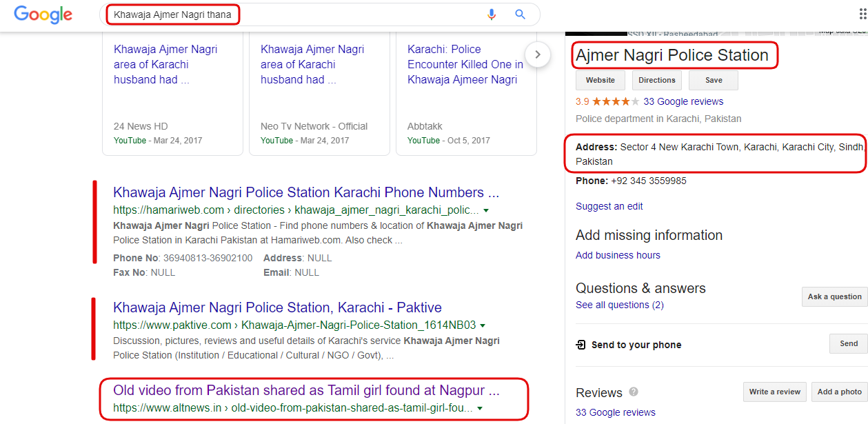Click the Save button
Image resolution: width=868 pixels, height=424 pixels.
point(714,80)
